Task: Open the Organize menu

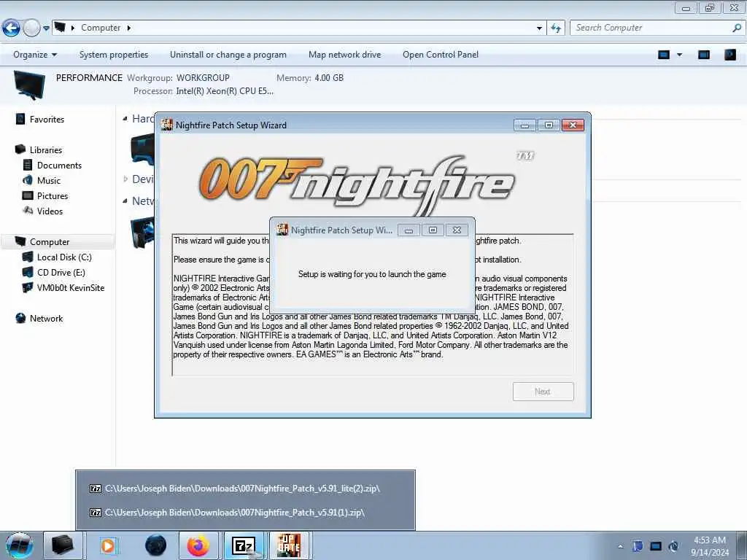Action: [35, 55]
